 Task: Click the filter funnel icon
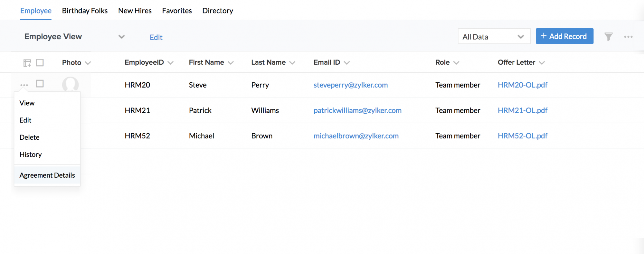[608, 37]
